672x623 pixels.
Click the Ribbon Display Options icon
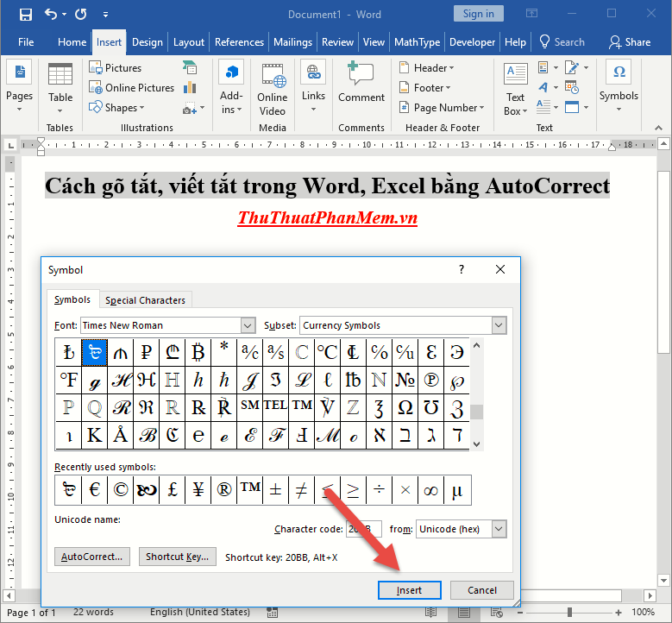pos(531,14)
